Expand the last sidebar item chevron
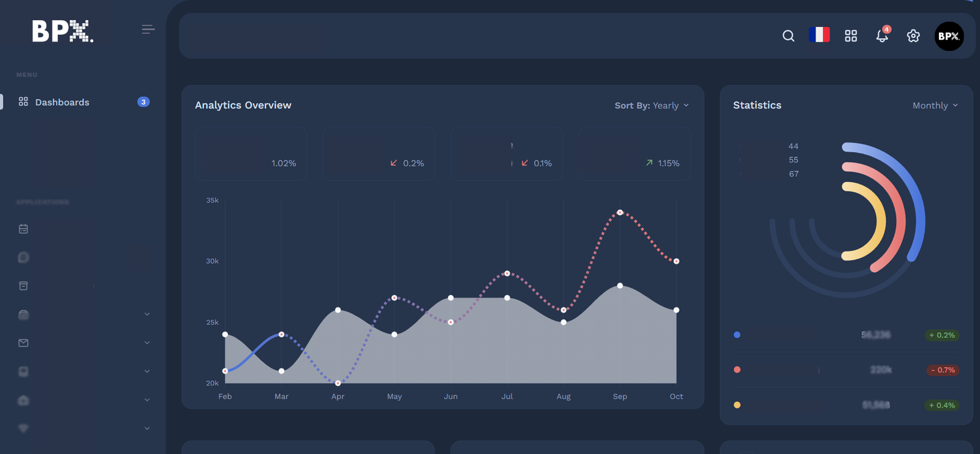 click(147, 429)
